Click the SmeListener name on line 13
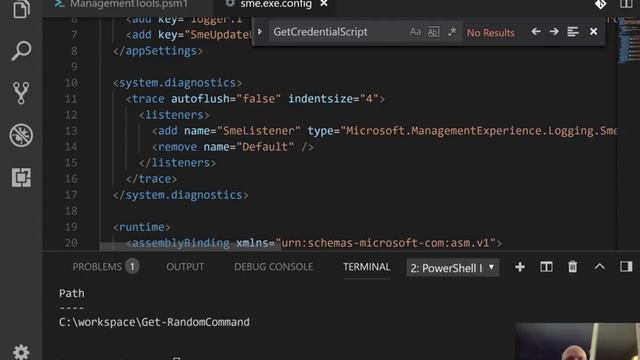Viewport: 640px width, 360px height. [x=258, y=131]
